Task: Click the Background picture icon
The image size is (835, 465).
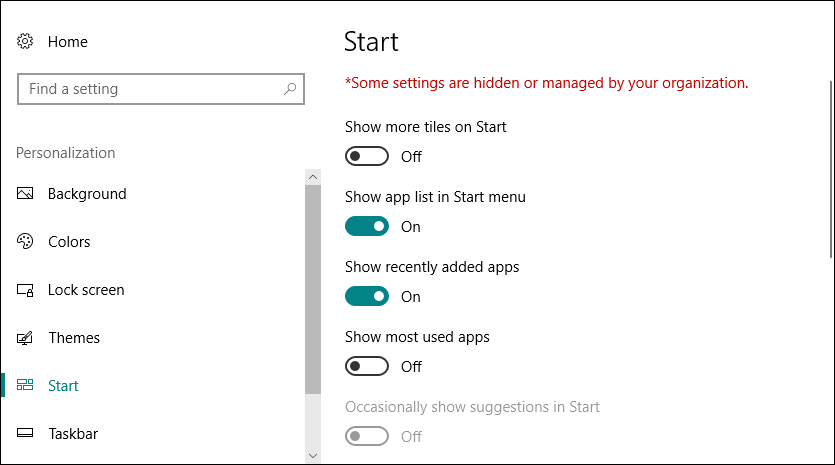Action: (x=26, y=194)
